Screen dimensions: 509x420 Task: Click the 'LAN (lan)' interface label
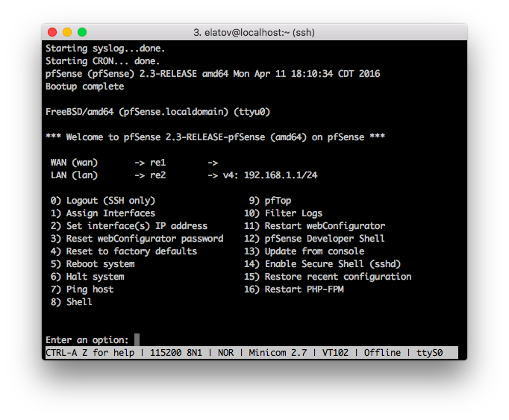tap(74, 175)
